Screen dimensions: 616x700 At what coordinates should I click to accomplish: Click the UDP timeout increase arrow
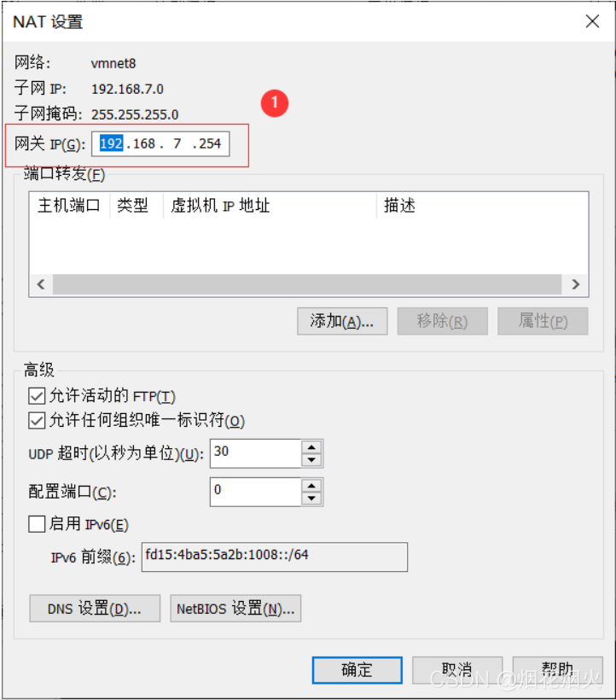coord(311,447)
